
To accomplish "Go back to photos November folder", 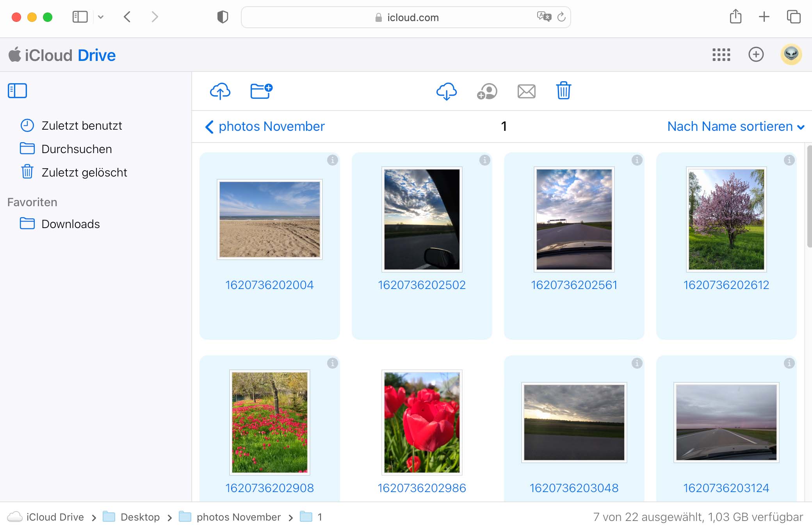I will tap(265, 127).
